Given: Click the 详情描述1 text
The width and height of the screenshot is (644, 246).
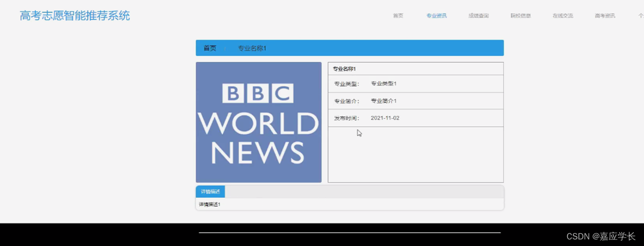Looking at the screenshot, I should (x=209, y=204).
